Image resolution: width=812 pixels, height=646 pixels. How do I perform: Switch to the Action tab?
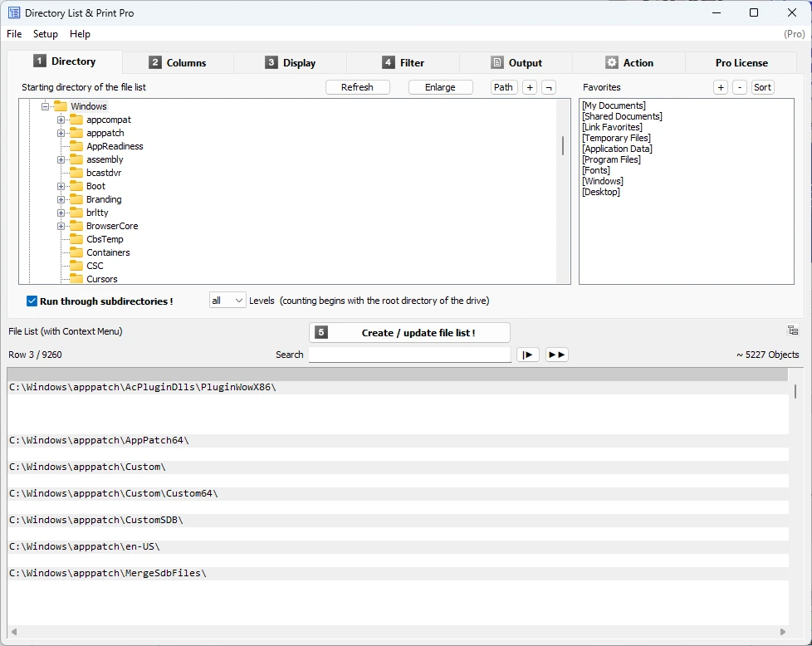point(629,62)
